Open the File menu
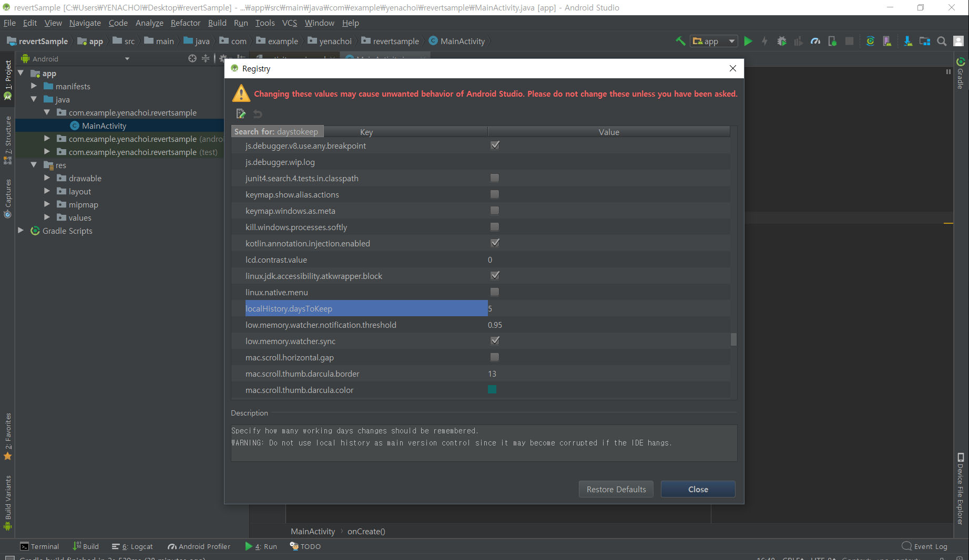 click(9, 23)
